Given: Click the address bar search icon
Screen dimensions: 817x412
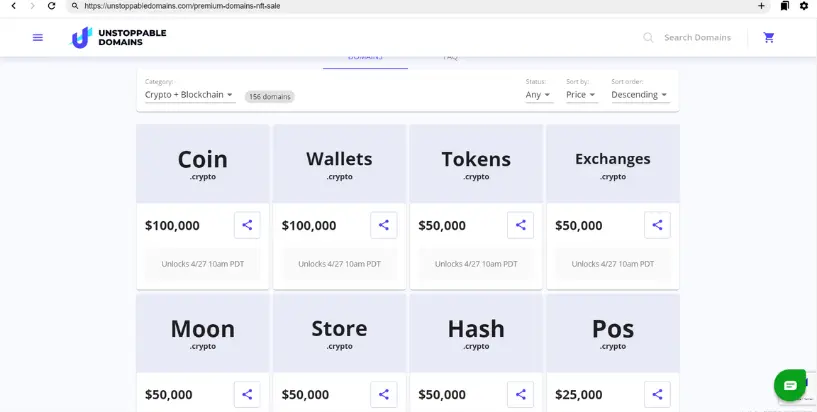Looking at the screenshot, I should coord(75,6).
